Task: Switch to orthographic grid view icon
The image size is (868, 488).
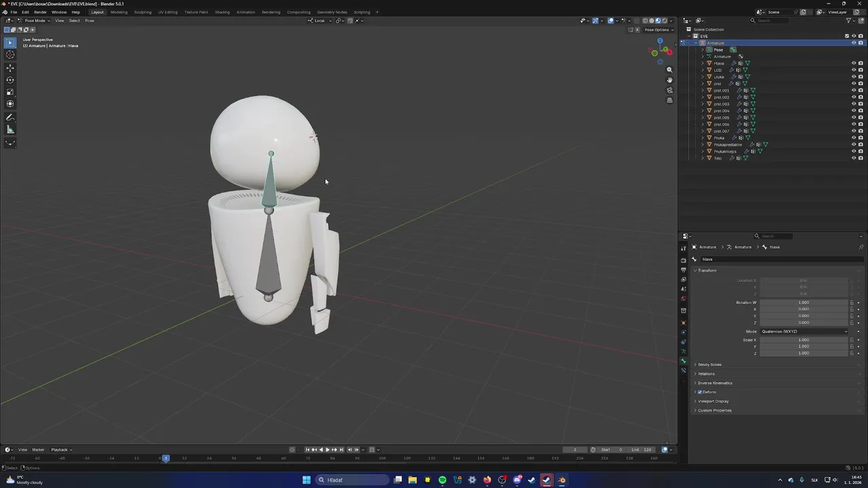Action: click(669, 100)
